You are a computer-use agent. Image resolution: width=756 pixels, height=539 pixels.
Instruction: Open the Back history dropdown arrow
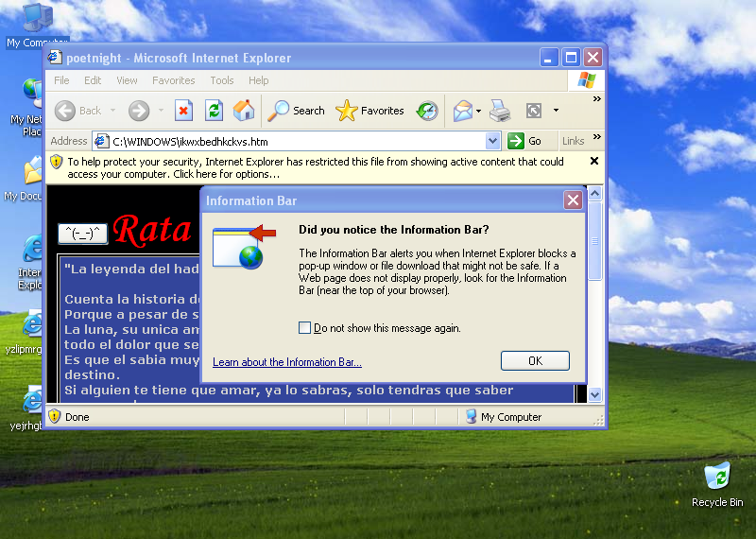pos(112,111)
